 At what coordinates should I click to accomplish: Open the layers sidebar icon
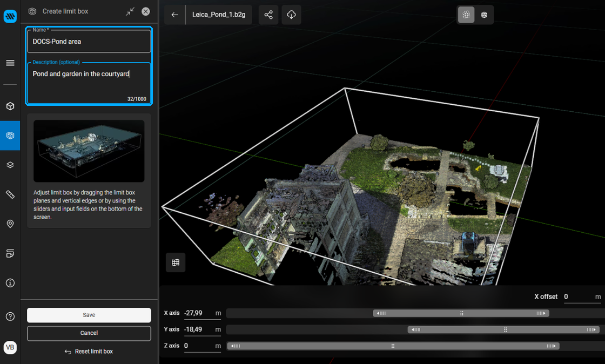(x=10, y=165)
